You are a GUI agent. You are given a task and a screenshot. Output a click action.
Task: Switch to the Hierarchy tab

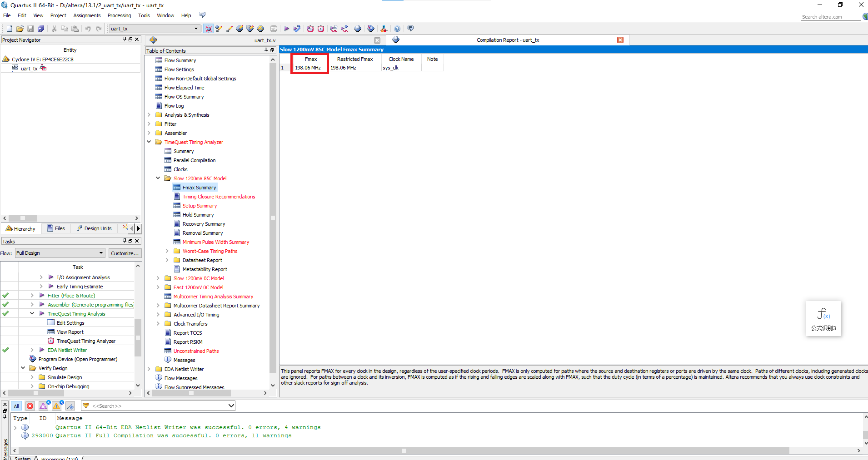20,228
